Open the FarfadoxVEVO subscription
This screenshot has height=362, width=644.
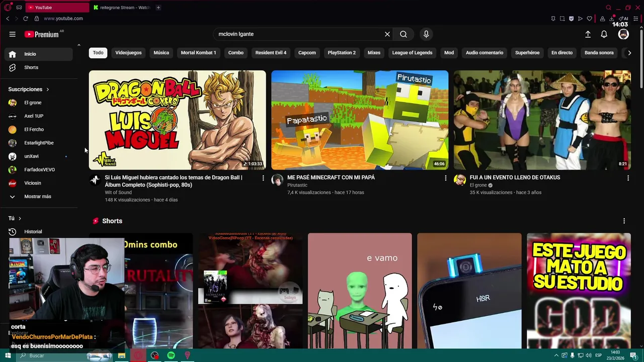38,169
